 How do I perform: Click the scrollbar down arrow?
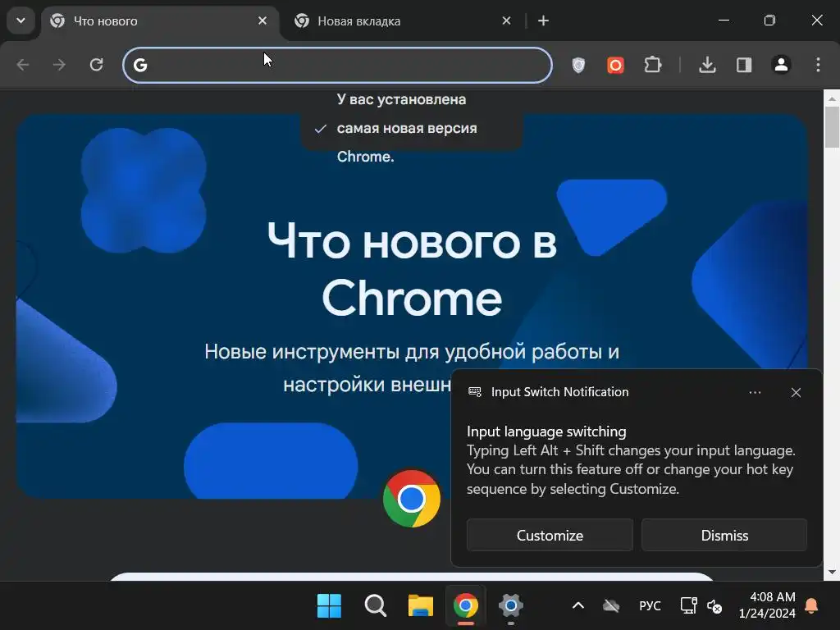point(832,572)
